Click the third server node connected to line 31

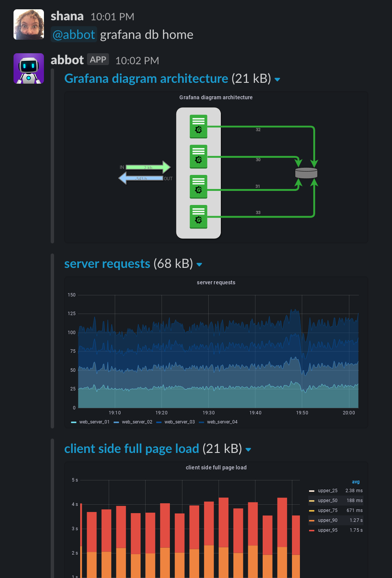pos(198,186)
